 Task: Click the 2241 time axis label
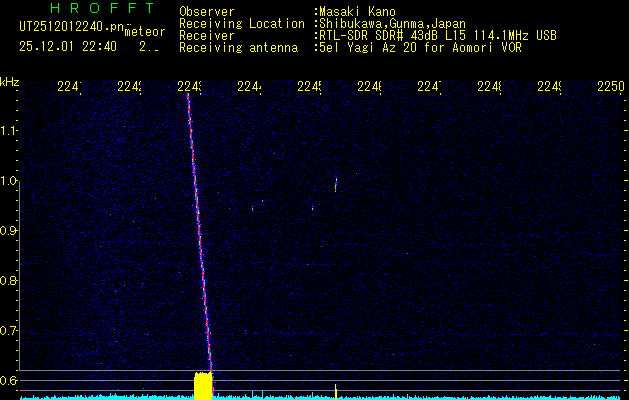[x=69, y=86]
